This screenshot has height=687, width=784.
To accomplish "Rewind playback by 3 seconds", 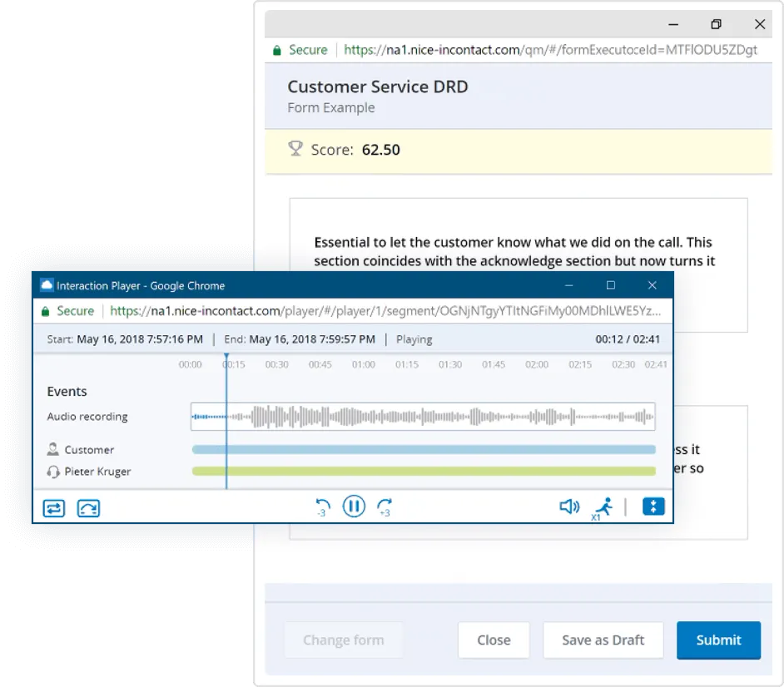I will 323,506.
